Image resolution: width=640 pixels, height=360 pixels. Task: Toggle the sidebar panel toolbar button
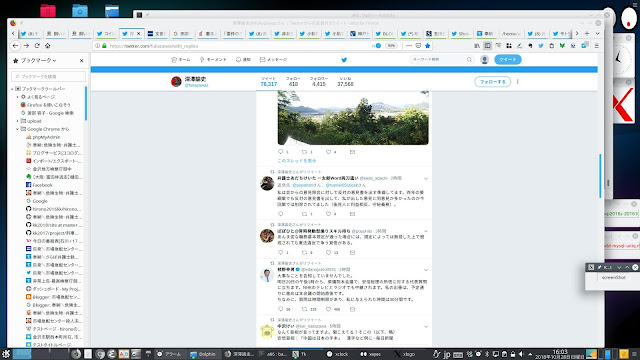pos(487,46)
